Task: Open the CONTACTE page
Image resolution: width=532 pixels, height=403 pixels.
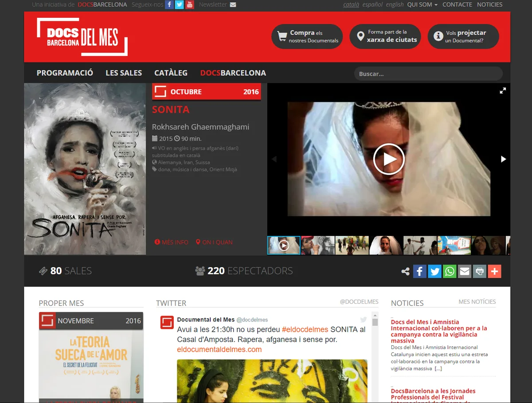Action: pos(457,4)
